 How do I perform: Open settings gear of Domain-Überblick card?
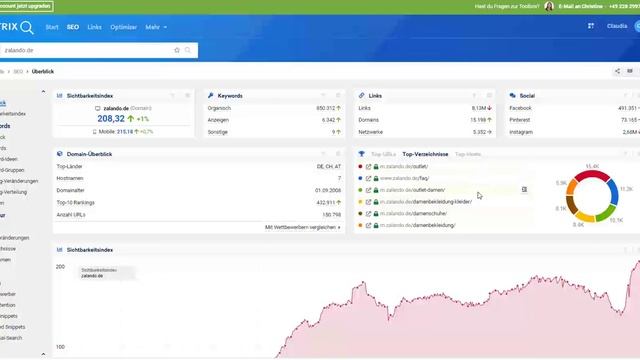pos(338,154)
